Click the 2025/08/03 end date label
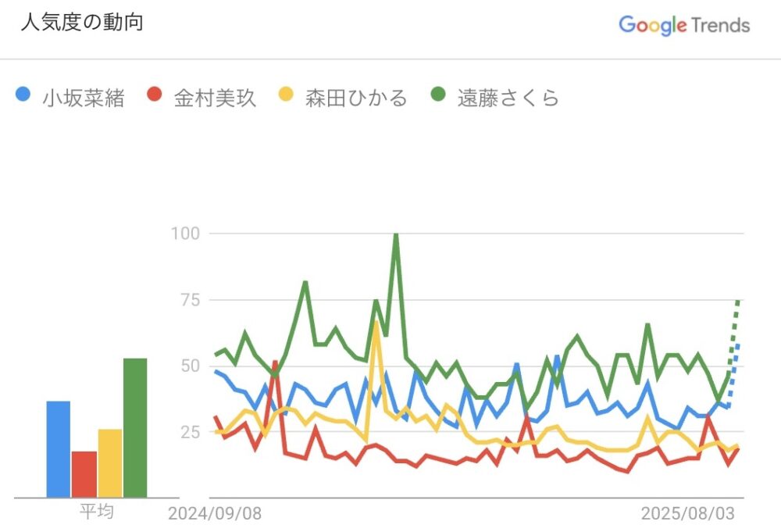The height and width of the screenshot is (532, 781). (688, 513)
